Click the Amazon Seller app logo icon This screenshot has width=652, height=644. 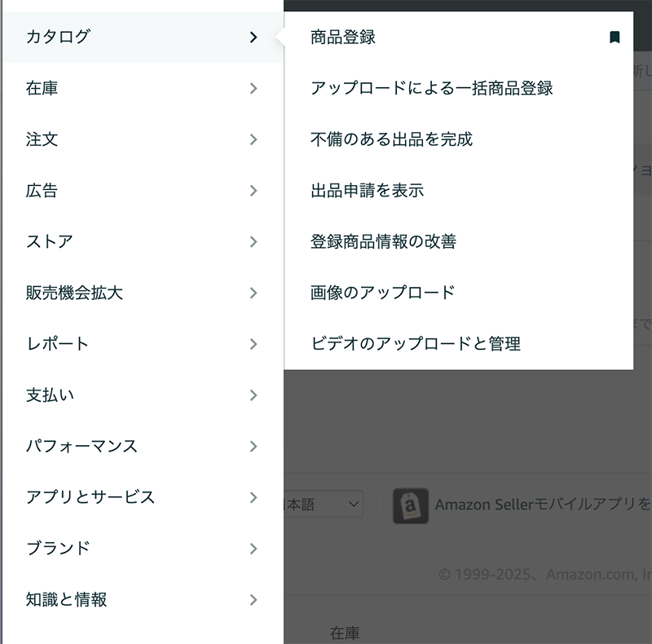click(x=411, y=505)
